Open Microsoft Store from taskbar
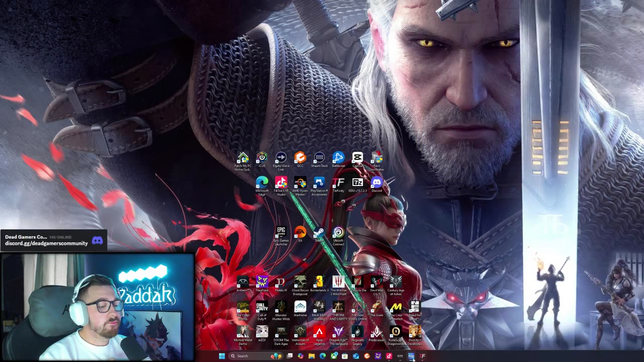The width and height of the screenshot is (644, 362). click(x=345, y=356)
